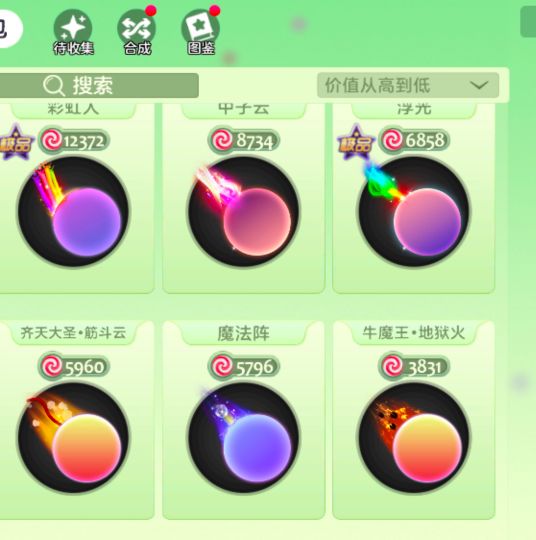Image resolution: width=536 pixels, height=540 pixels.
Task: Click the magnifier icon in search bar
Action: (54, 86)
